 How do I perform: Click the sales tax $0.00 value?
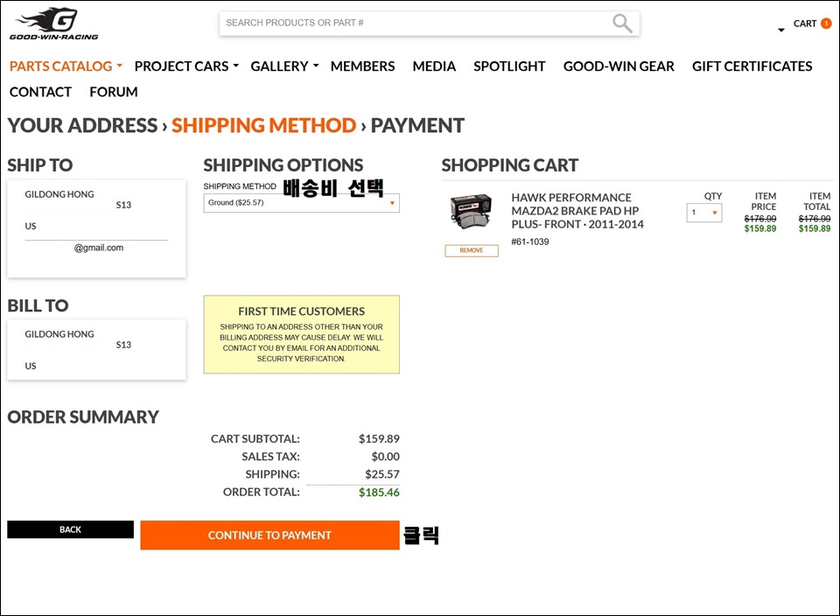385,457
